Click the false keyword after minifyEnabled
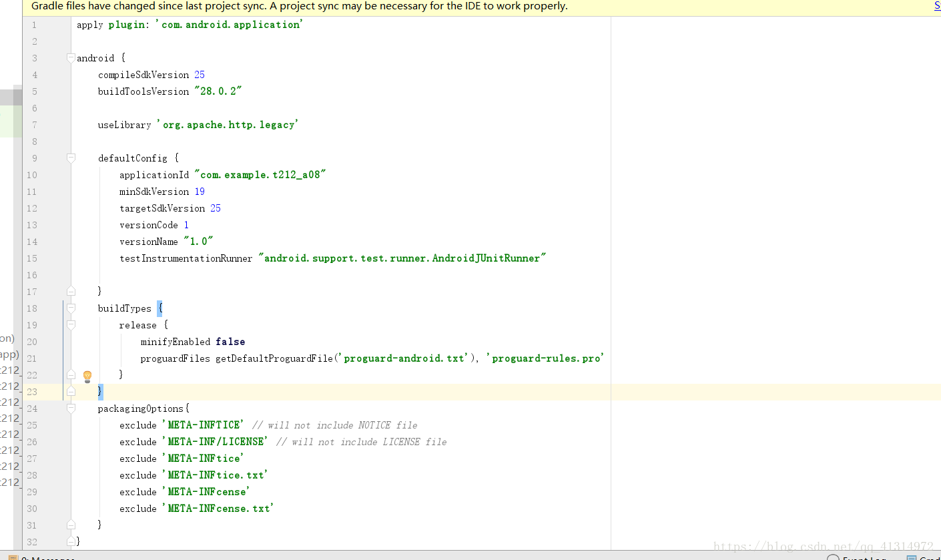The image size is (941, 560). [230, 342]
